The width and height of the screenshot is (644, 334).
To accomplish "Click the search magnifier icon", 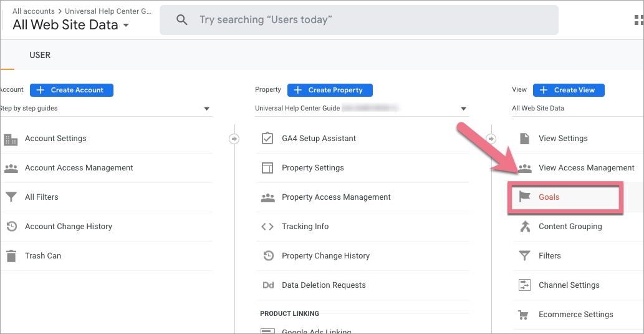I will pyautogui.click(x=181, y=20).
